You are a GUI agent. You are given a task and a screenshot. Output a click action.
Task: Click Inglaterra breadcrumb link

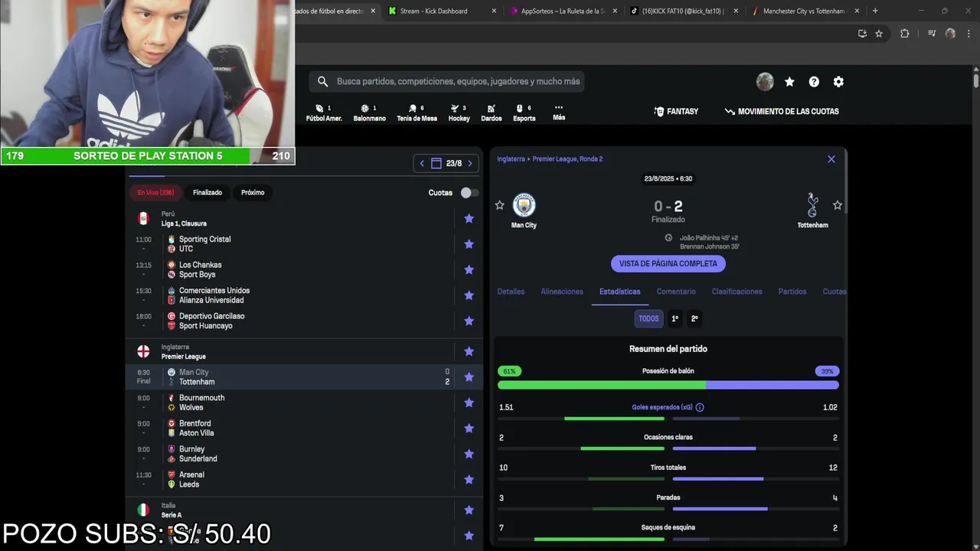coord(511,159)
